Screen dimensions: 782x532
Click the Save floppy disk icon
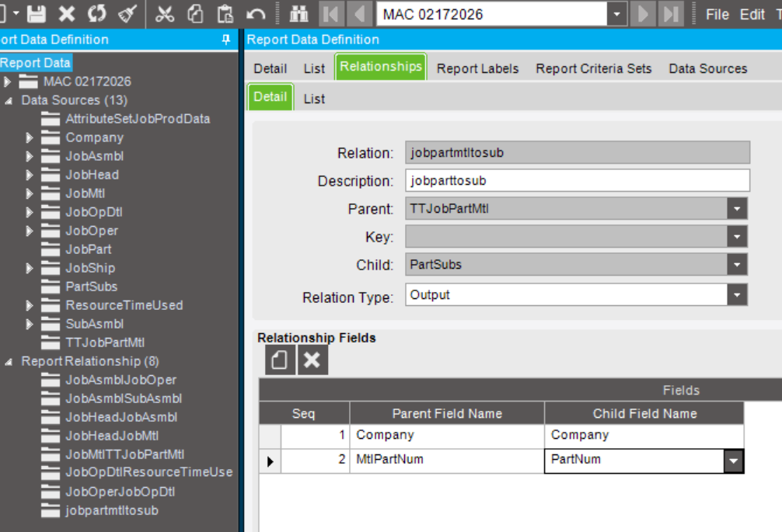(x=37, y=14)
